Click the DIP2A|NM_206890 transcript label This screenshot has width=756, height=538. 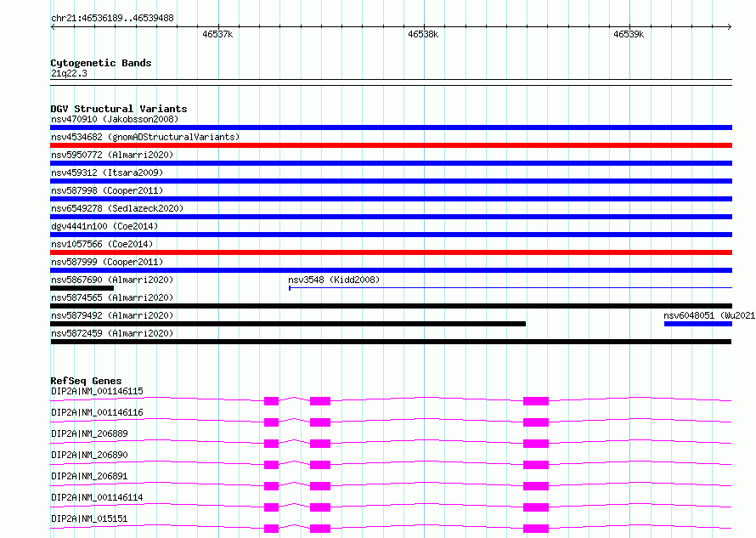pyautogui.click(x=90, y=455)
